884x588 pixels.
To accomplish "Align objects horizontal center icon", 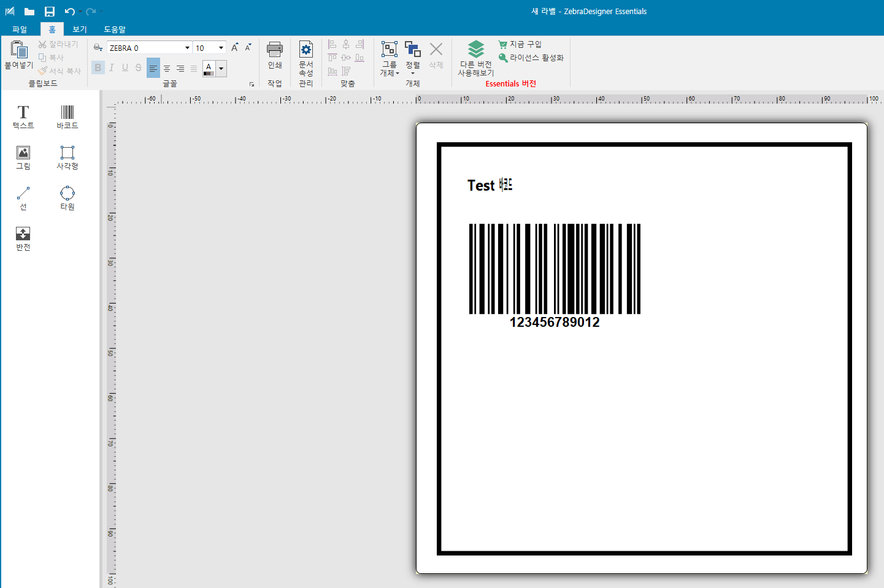I will [346, 44].
